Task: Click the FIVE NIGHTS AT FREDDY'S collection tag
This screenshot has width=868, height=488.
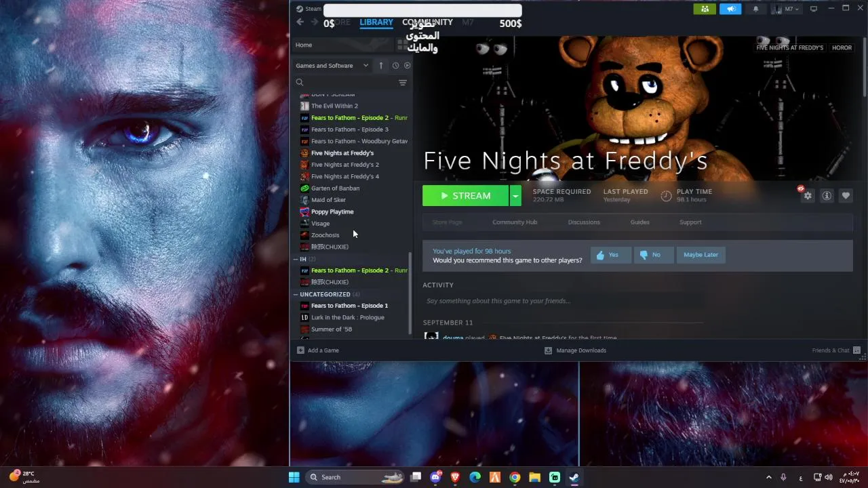Action: point(789,47)
